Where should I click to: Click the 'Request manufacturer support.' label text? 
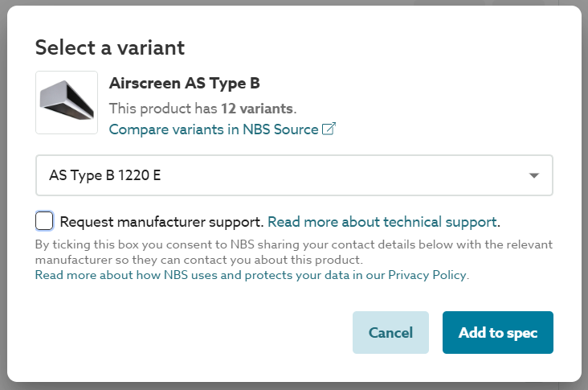(x=162, y=222)
